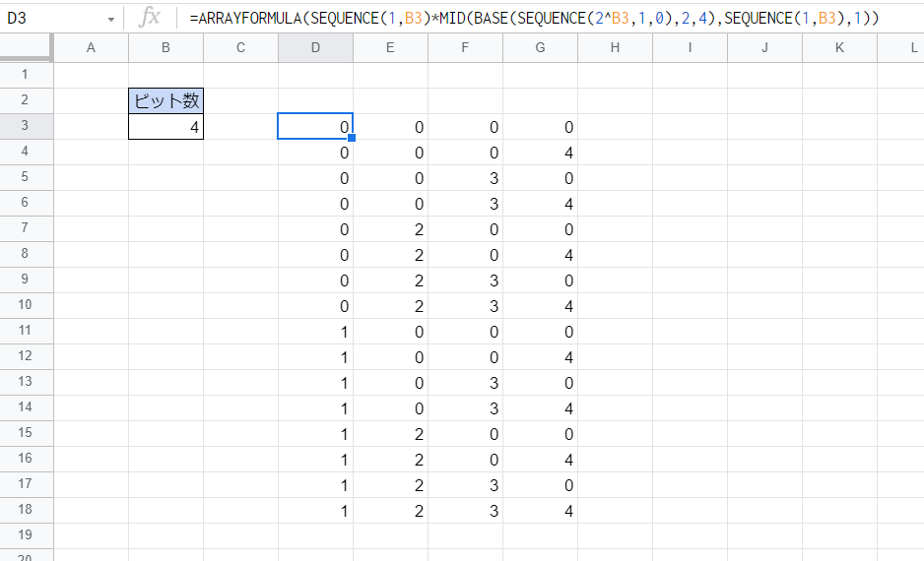Select column K header
Viewport: 924px width, 561px height.
(839, 47)
